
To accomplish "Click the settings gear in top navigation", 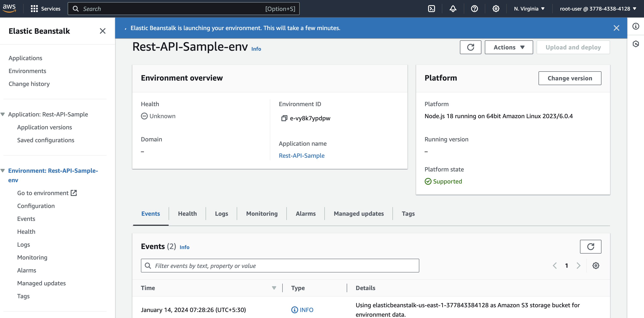I will tap(496, 9).
